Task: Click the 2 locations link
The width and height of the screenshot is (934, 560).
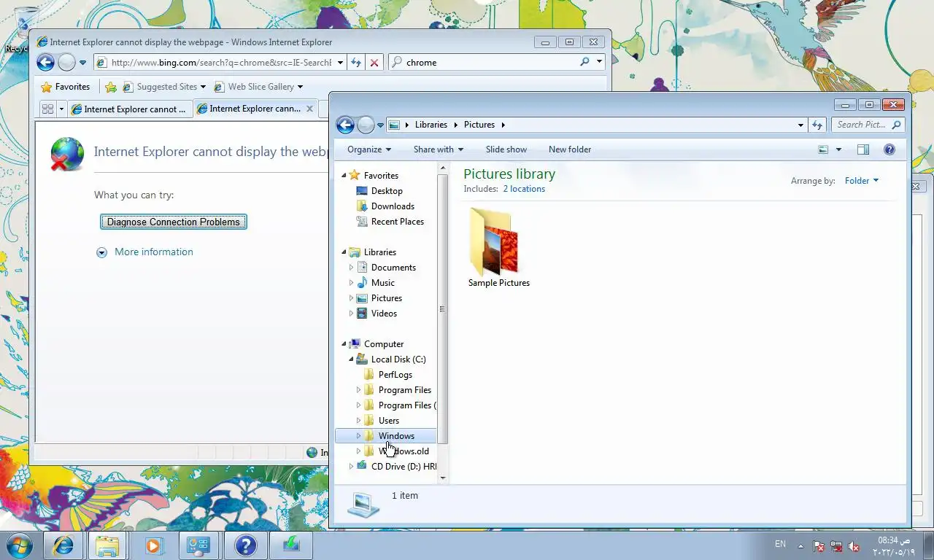Action: click(x=524, y=189)
